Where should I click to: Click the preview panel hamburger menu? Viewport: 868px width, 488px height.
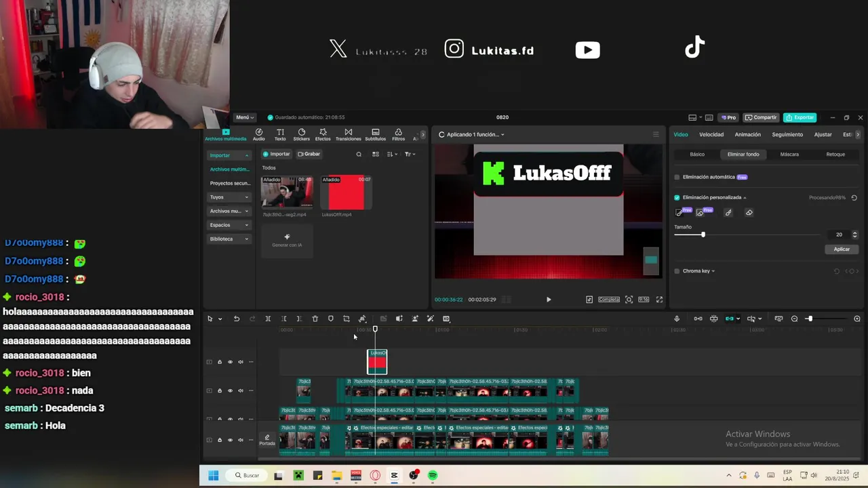656,134
